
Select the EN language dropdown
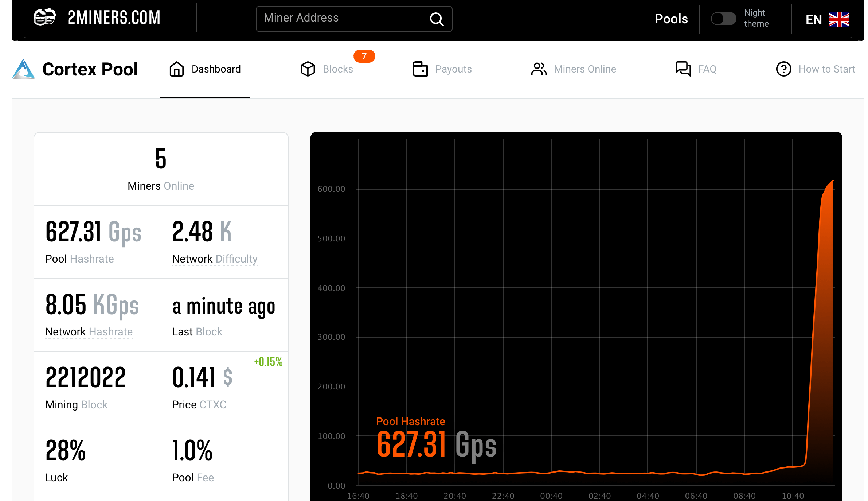pyautogui.click(x=828, y=18)
